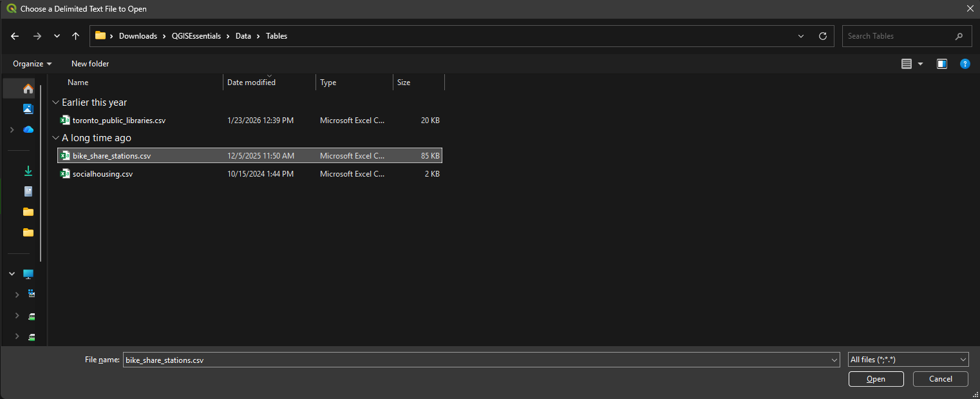Sort files by Size column
The width and height of the screenshot is (980, 399).
(404, 83)
